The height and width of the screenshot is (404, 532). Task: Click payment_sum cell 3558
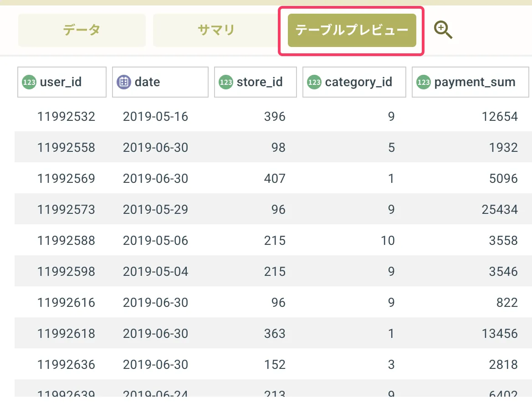point(503,241)
